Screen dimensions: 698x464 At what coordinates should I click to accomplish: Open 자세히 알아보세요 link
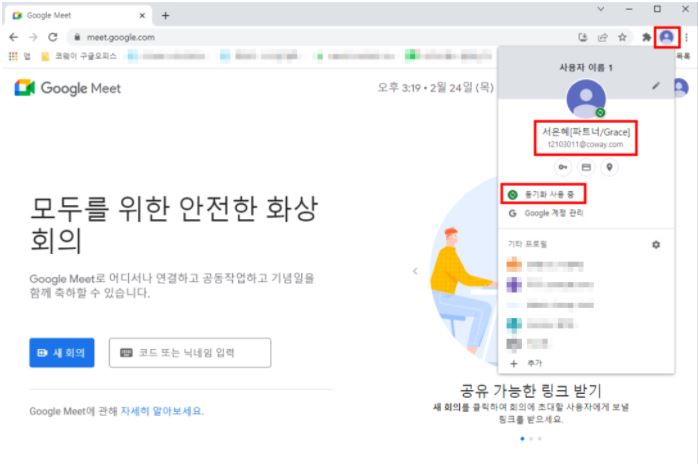tap(162, 411)
